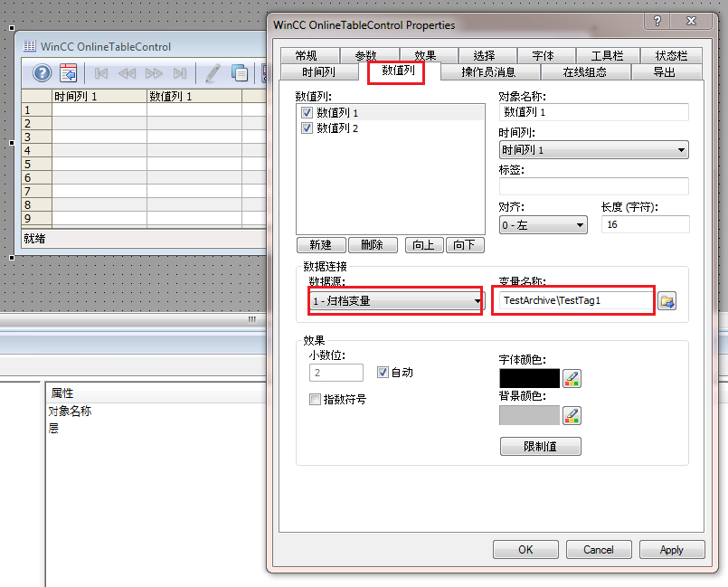Click the 新建 button
The width and height of the screenshot is (728, 587).
(321, 245)
